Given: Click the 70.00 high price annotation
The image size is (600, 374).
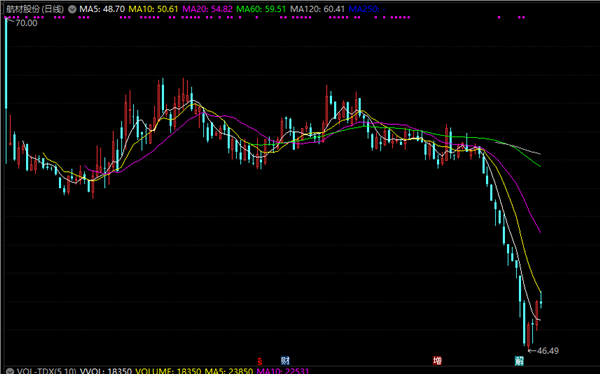Looking at the screenshot, I should (x=26, y=23).
